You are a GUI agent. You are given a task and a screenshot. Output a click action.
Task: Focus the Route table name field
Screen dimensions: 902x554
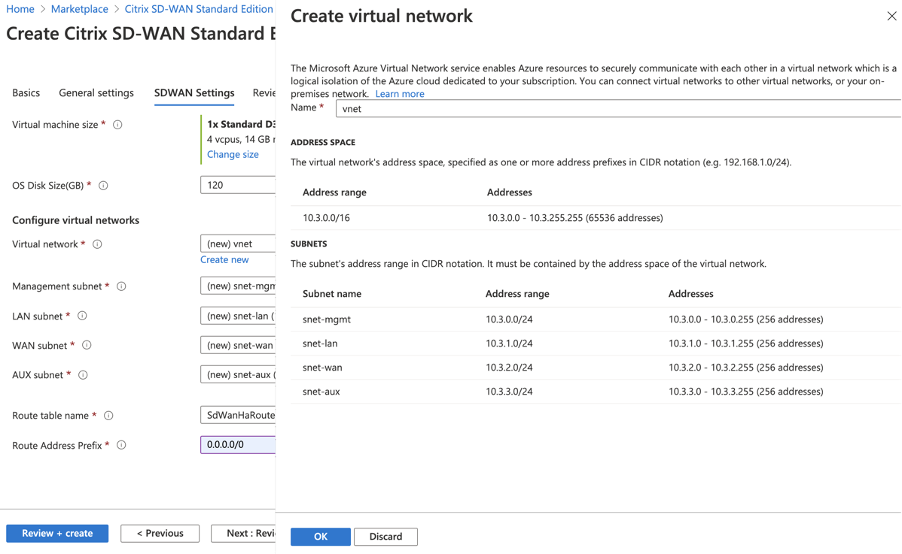pos(238,415)
